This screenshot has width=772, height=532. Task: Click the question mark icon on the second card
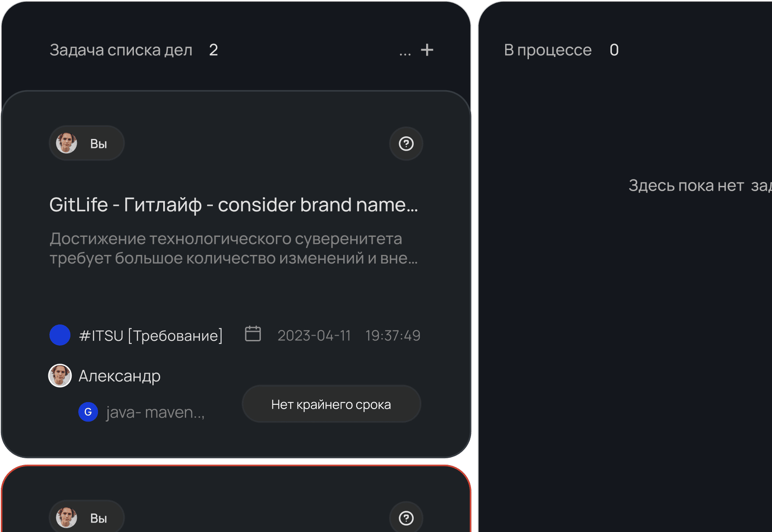tap(406, 518)
